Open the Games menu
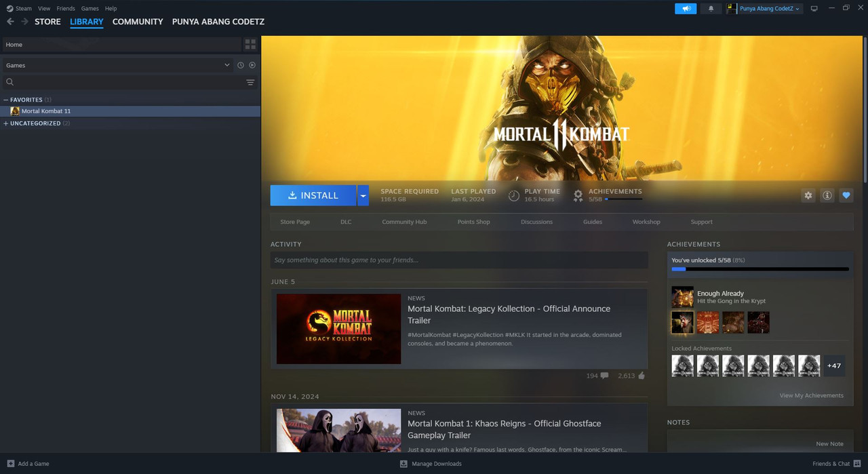 [x=90, y=9]
